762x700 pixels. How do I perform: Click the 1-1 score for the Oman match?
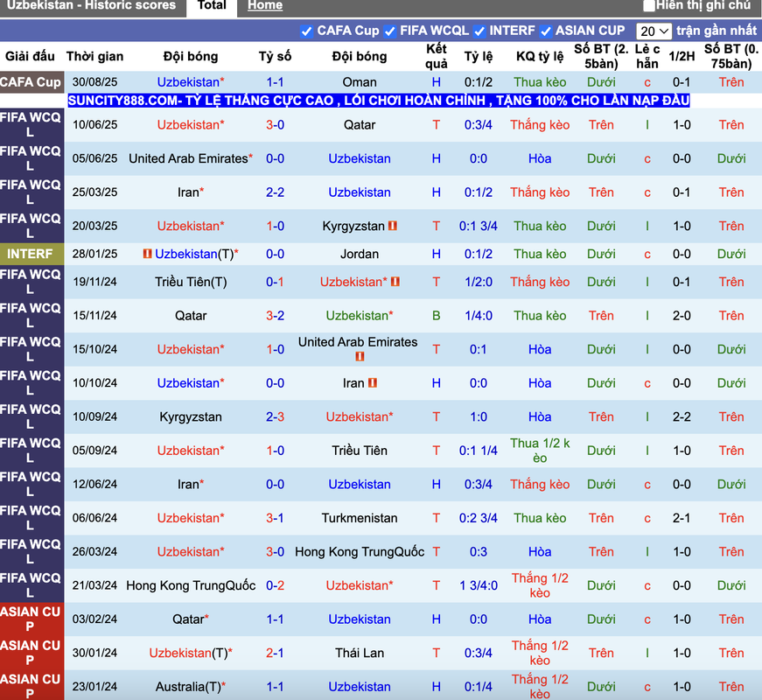(x=275, y=82)
